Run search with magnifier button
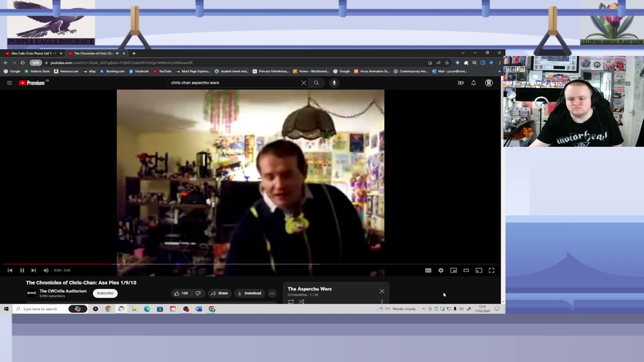644x362 pixels. [x=316, y=83]
